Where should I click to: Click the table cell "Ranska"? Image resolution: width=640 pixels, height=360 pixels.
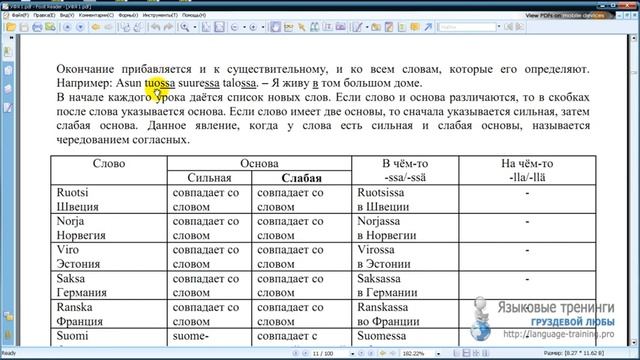(74, 307)
